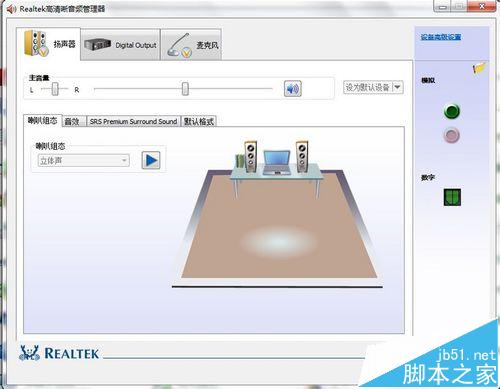
Task: Open the 默认格式 default format tab
Action: 199,121
